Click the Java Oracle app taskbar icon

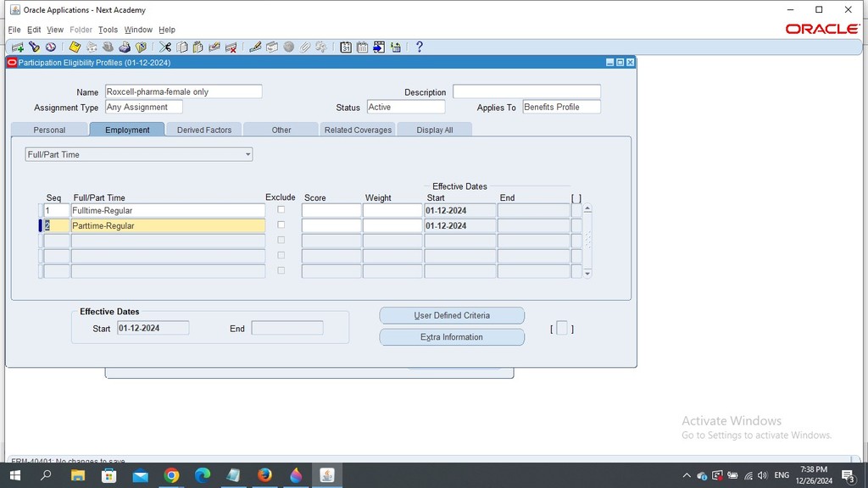(x=327, y=475)
